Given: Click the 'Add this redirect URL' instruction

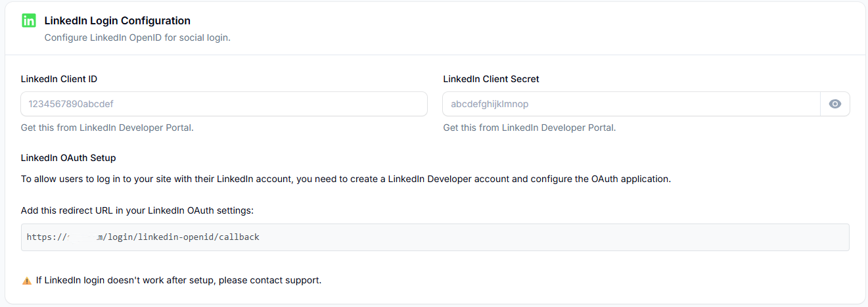Looking at the screenshot, I should coord(137,210).
